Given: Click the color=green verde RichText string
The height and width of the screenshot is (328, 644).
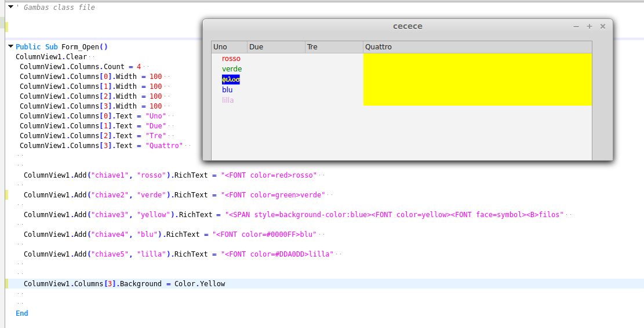Looking at the screenshot, I should click(x=273, y=195).
